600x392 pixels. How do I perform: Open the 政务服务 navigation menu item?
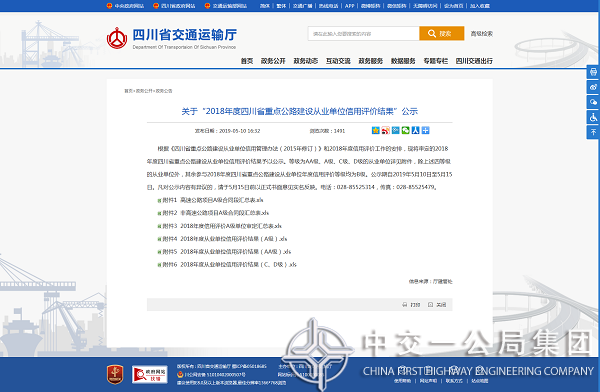coord(371,61)
